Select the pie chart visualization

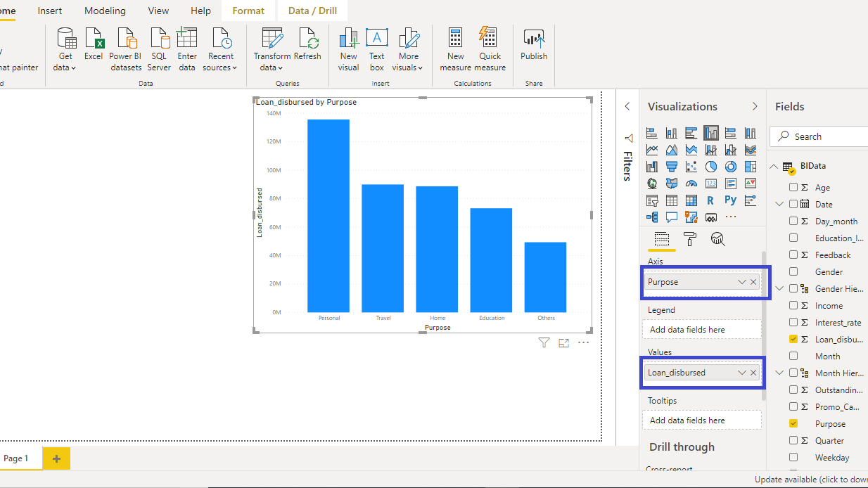[x=711, y=167]
